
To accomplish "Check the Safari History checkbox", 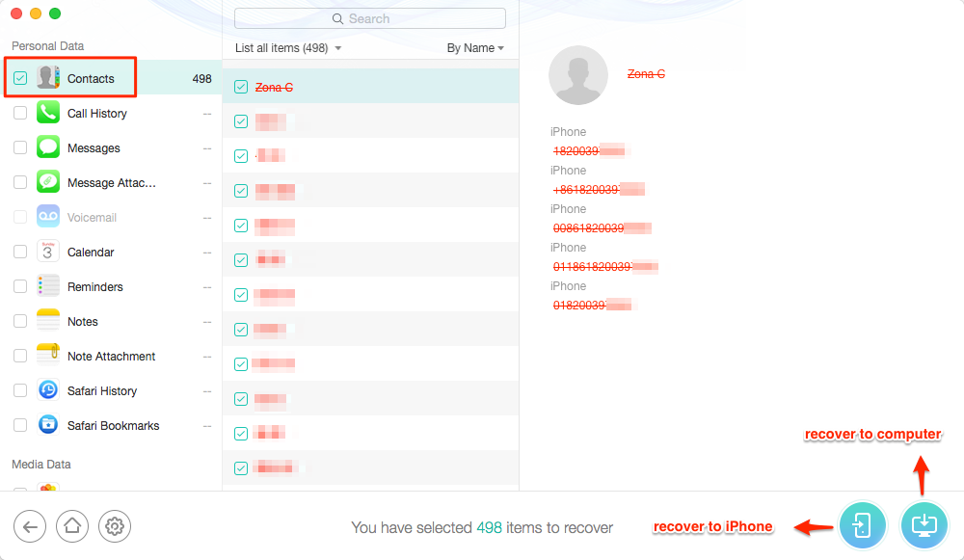I will pos(20,390).
